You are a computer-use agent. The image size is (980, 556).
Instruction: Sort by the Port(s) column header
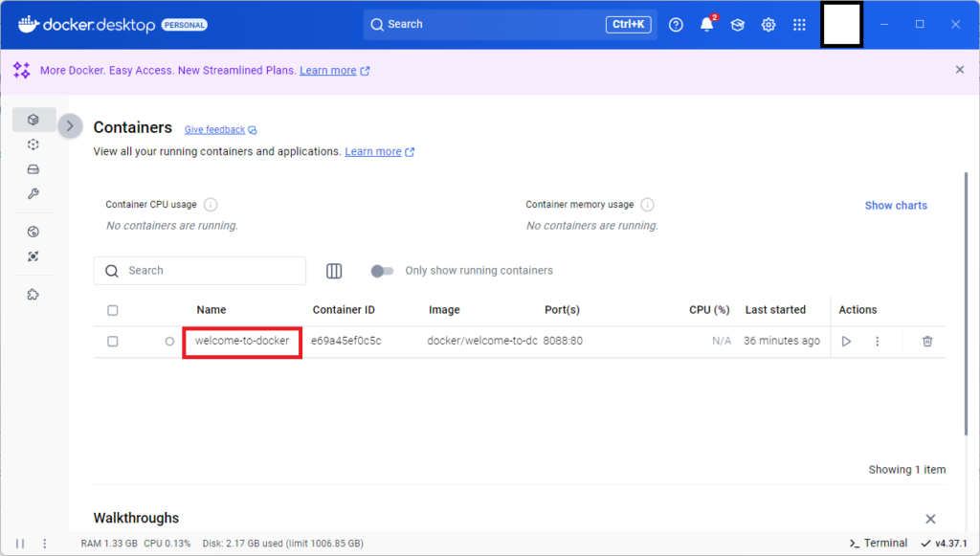562,310
